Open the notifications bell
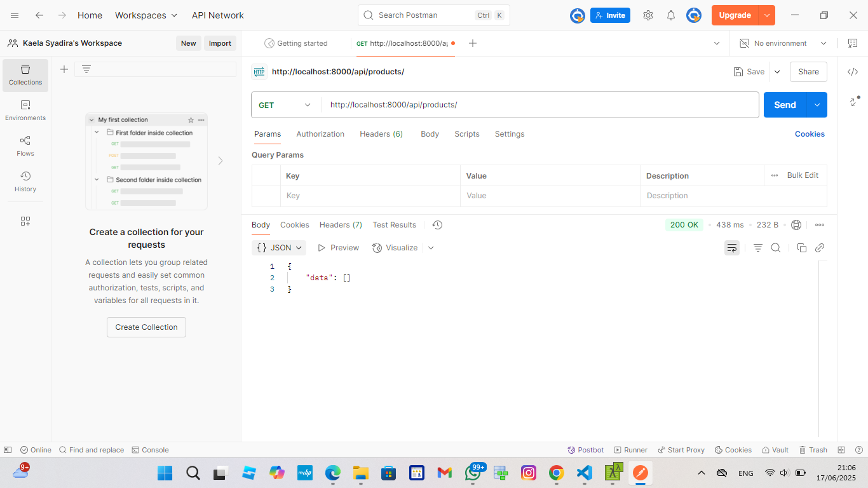 [x=670, y=15]
